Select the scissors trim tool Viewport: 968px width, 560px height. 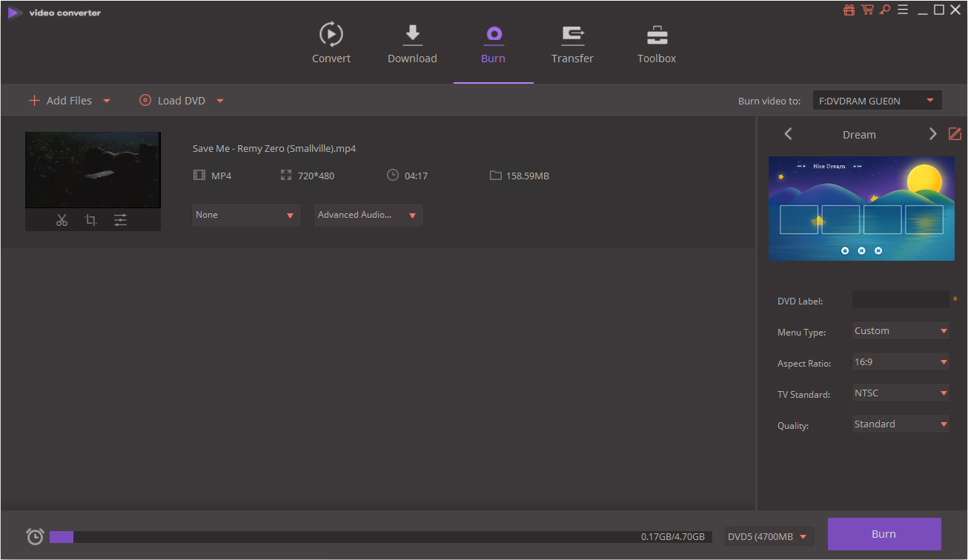pyautogui.click(x=62, y=220)
